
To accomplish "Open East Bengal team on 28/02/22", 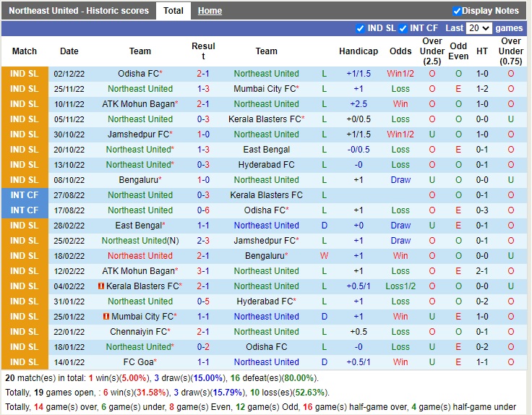I will (x=140, y=226).
